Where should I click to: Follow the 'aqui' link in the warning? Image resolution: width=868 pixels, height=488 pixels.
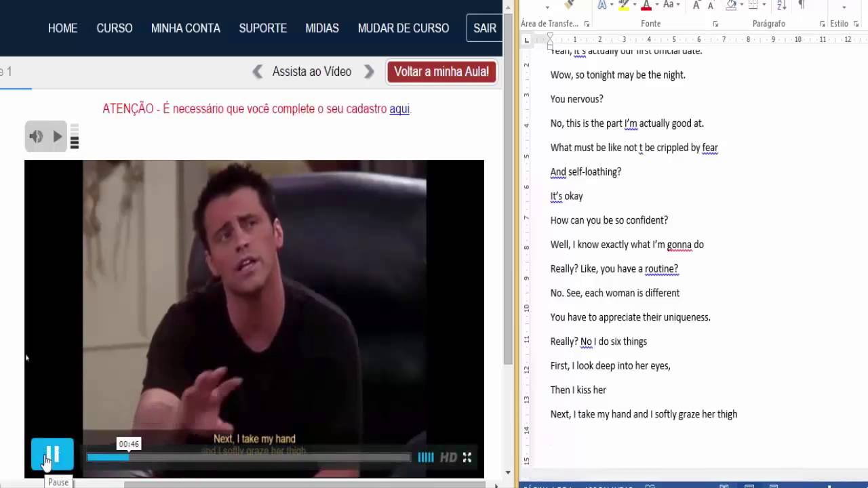pyautogui.click(x=399, y=108)
